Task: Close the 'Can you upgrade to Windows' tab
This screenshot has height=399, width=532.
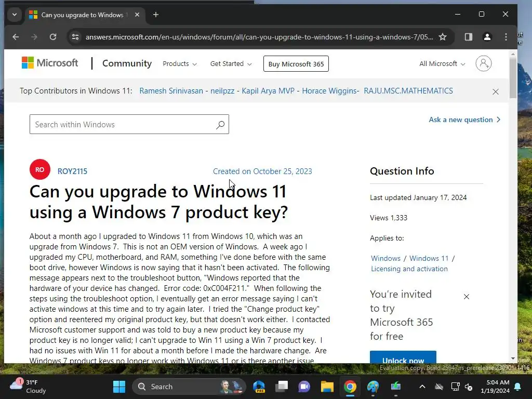Action: 137,15
